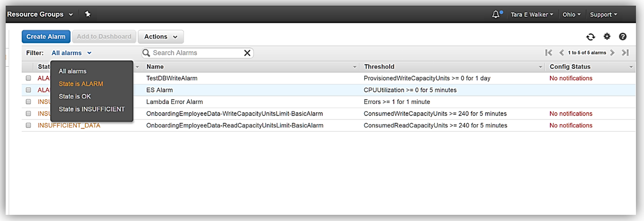
Task: Open the Ohio region selector
Action: [572, 15]
